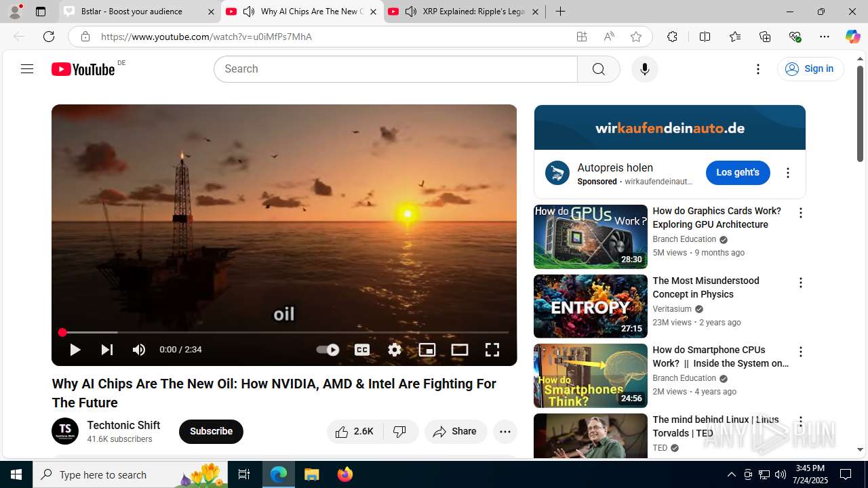Open browser Extensions puzzle icon
868x488 pixels.
[672, 37]
